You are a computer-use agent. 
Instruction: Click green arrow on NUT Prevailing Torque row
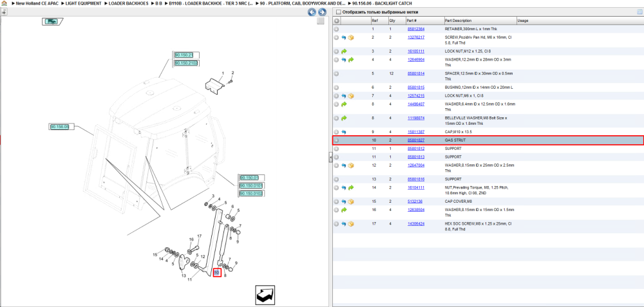click(x=351, y=187)
